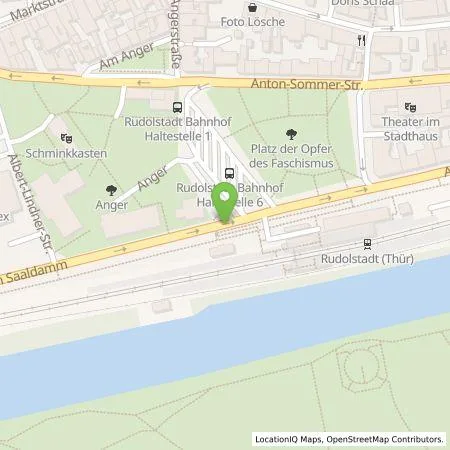Click the restaurant fork and knife icon
The width and height of the screenshot is (450, 450).
pyautogui.click(x=361, y=41)
